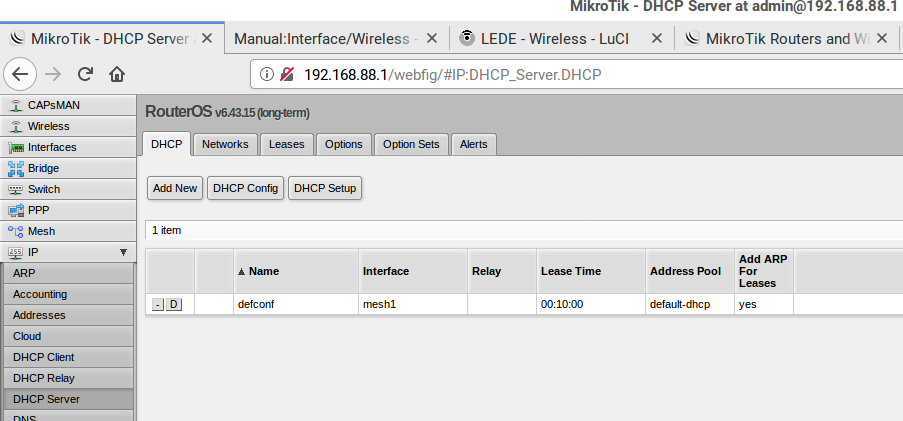The width and height of the screenshot is (903, 421).
Task: Close the MikroTik Routers browser tab
Action: (882, 39)
